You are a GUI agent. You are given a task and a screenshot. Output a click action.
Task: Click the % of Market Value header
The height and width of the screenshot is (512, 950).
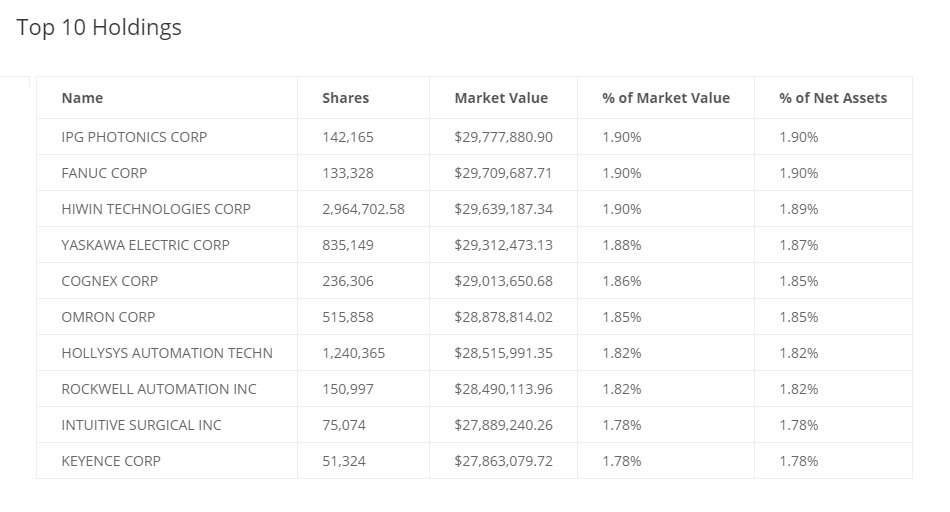[665, 98]
